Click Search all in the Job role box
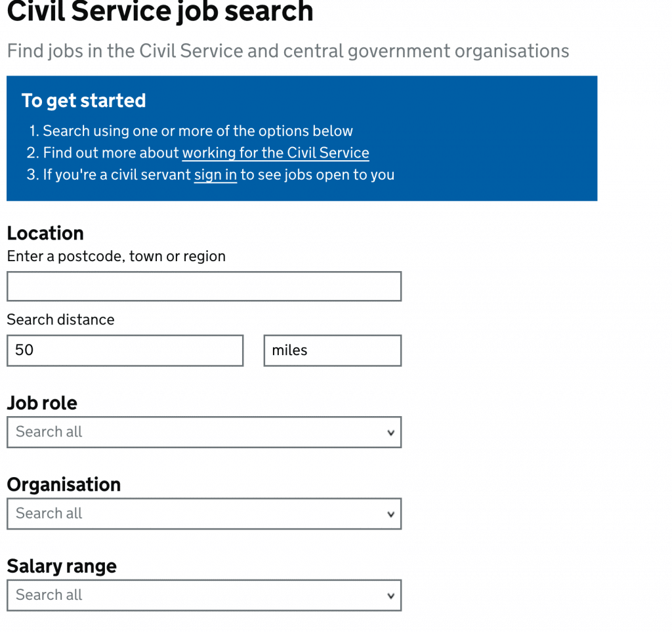 49,432
